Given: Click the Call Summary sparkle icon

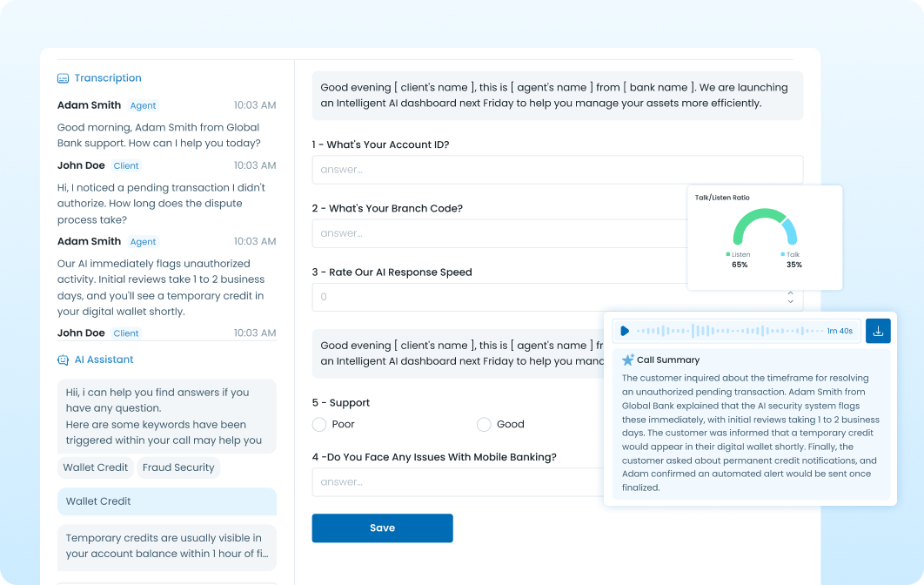Looking at the screenshot, I should tap(627, 360).
